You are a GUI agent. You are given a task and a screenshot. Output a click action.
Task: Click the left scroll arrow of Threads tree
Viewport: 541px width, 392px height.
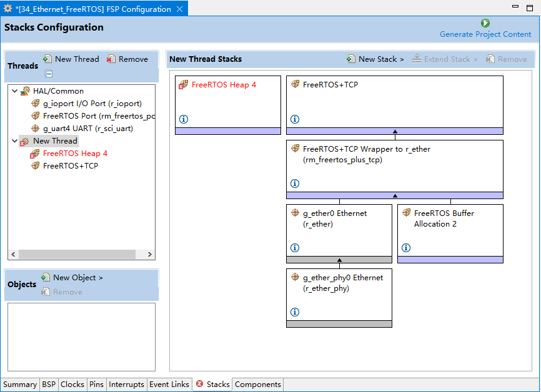(13, 255)
